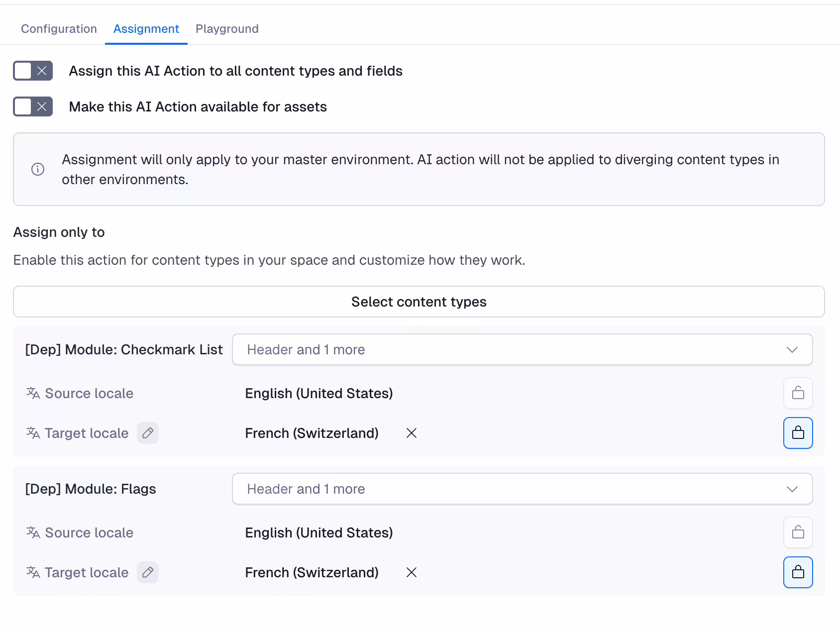
Task: Click the Assign only to heading
Action: click(x=59, y=232)
